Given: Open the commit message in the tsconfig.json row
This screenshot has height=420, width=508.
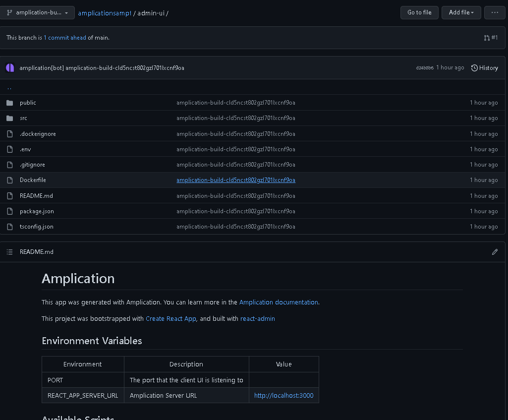Looking at the screenshot, I should (x=236, y=227).
